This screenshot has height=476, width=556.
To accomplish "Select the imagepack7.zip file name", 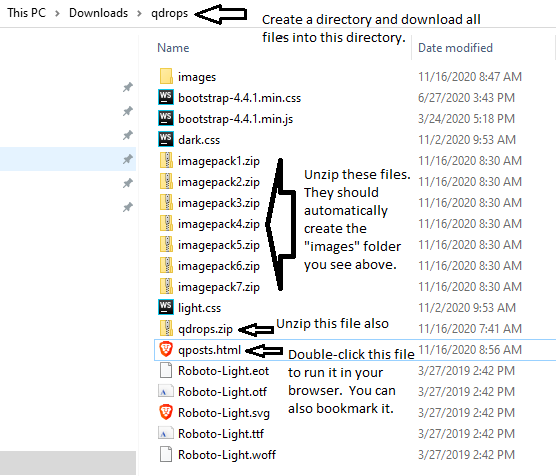I will click(x=219, y=287).
